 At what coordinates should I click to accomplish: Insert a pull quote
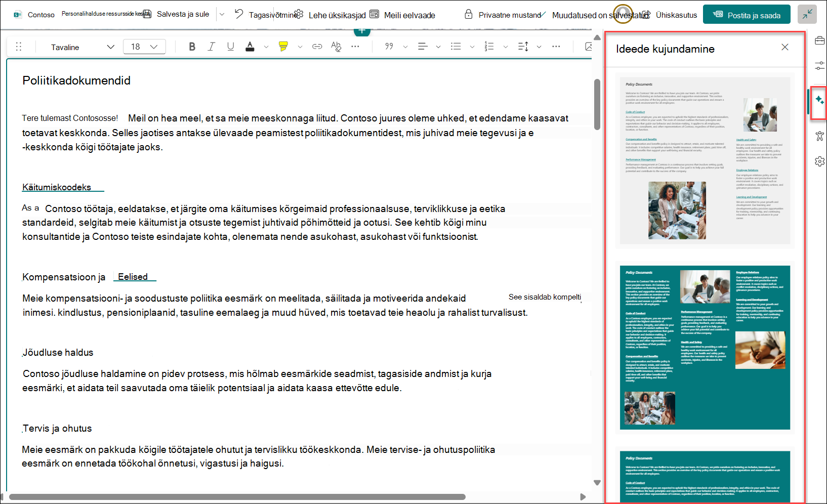(389, 47)
